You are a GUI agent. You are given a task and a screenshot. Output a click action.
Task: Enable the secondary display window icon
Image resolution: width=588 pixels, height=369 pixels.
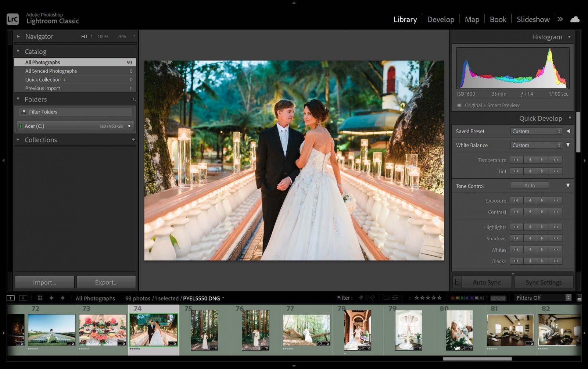tap(23, 298)
